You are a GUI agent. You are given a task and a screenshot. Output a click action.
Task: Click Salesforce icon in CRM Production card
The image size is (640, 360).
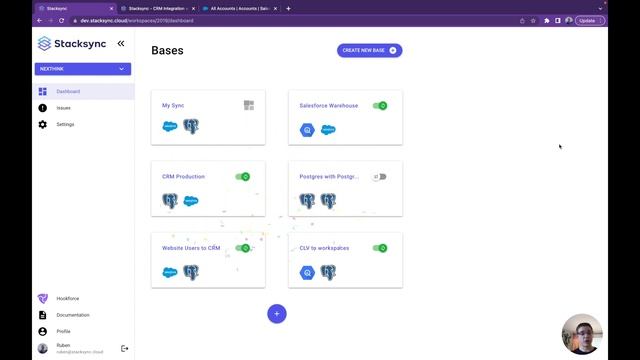[191, 201]
